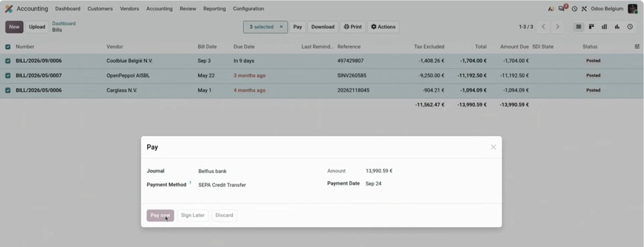This screenshot has height=247, width=644.
Task: Click the Posted status of Coolblue bill
Action: [593, 61]
